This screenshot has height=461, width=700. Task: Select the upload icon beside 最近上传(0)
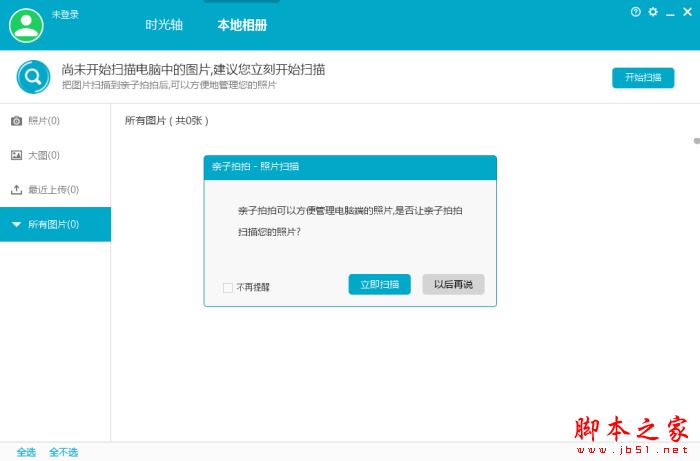pyautogui.click(x=17, y=190)
